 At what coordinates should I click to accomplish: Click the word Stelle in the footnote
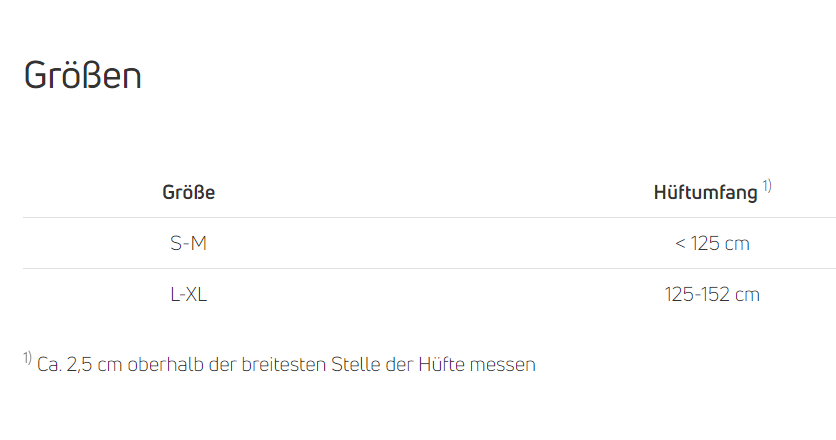[x=357, y=365]
